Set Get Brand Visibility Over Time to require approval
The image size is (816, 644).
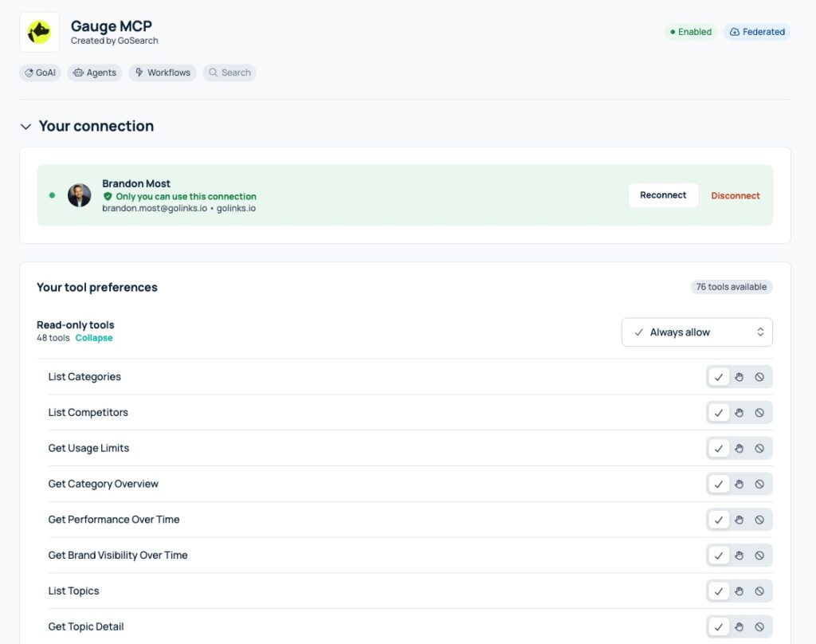pos(739,556)
